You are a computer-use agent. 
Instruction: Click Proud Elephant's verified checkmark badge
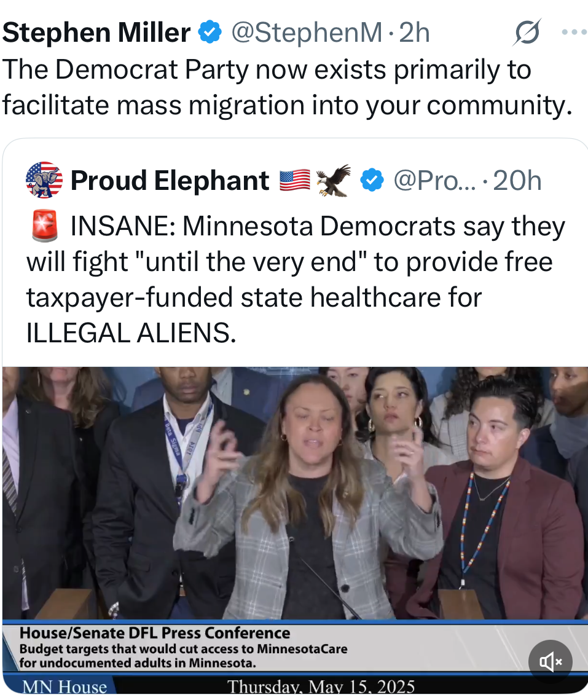pos(372,180)
